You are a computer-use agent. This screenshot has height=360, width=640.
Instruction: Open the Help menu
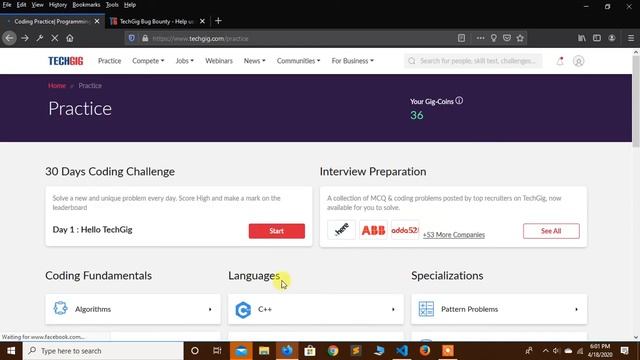point(130,5)
